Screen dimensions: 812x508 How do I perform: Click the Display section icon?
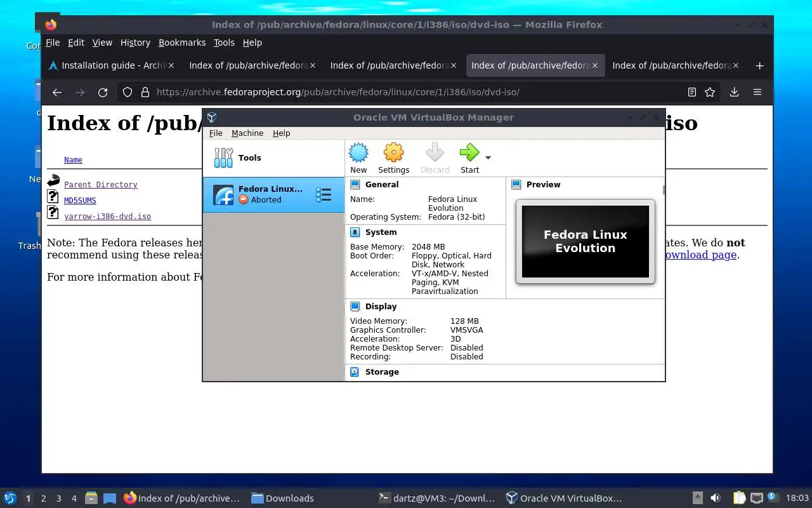coord(355,307)
